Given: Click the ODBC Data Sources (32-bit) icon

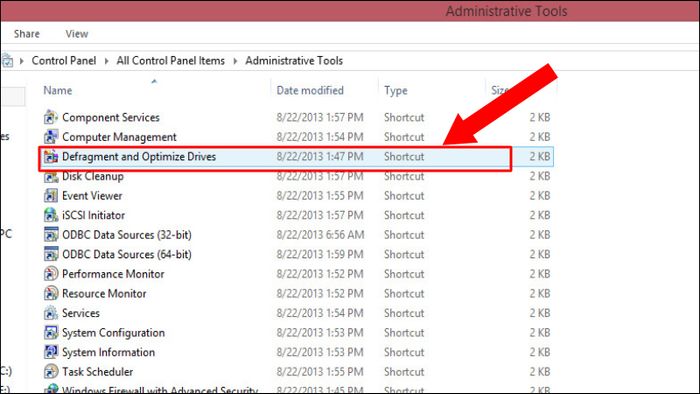Looking at the screenshot, I should click(51, 235).
